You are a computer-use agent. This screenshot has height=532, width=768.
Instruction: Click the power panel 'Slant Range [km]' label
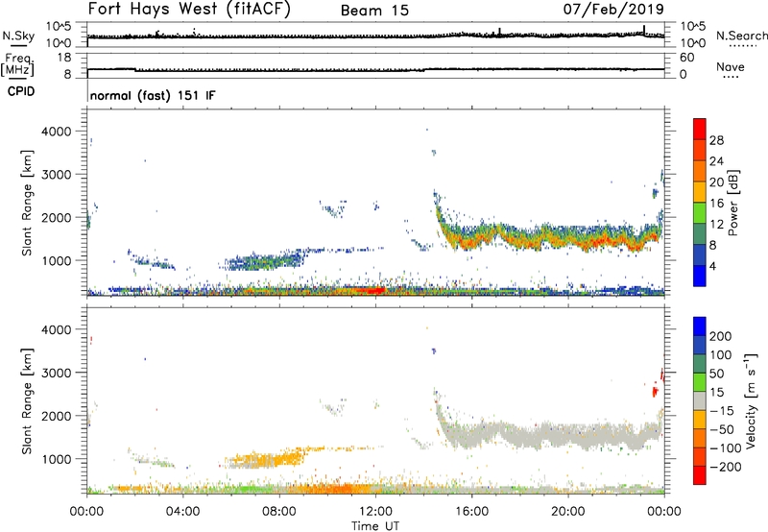point(27,203)
